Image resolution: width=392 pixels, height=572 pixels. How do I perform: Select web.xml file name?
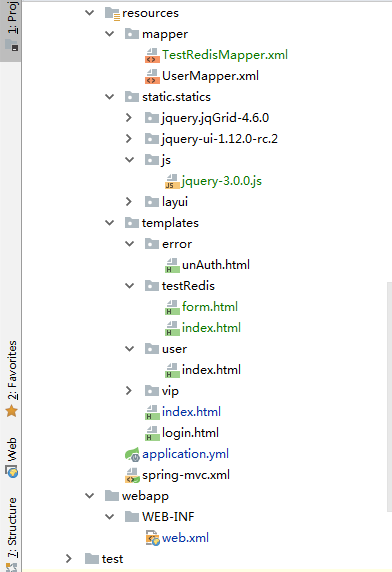[185, 538]
